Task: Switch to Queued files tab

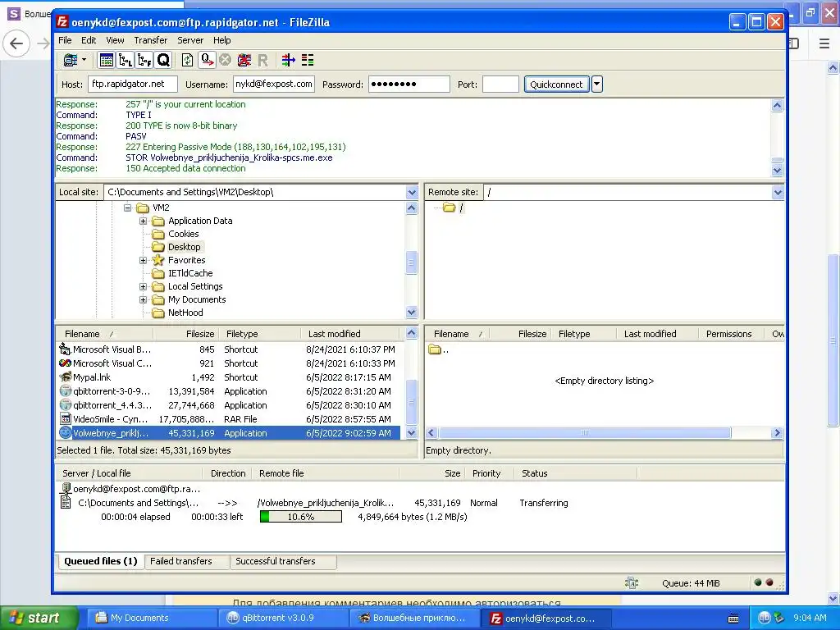Action: pyautogui.click(x=101, y=561)
